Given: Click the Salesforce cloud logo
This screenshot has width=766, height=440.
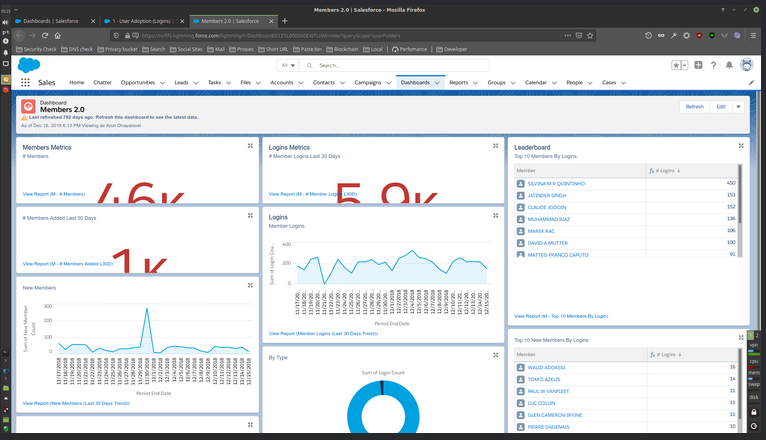Looking at the screenshot, I should [x=29, y=65].
